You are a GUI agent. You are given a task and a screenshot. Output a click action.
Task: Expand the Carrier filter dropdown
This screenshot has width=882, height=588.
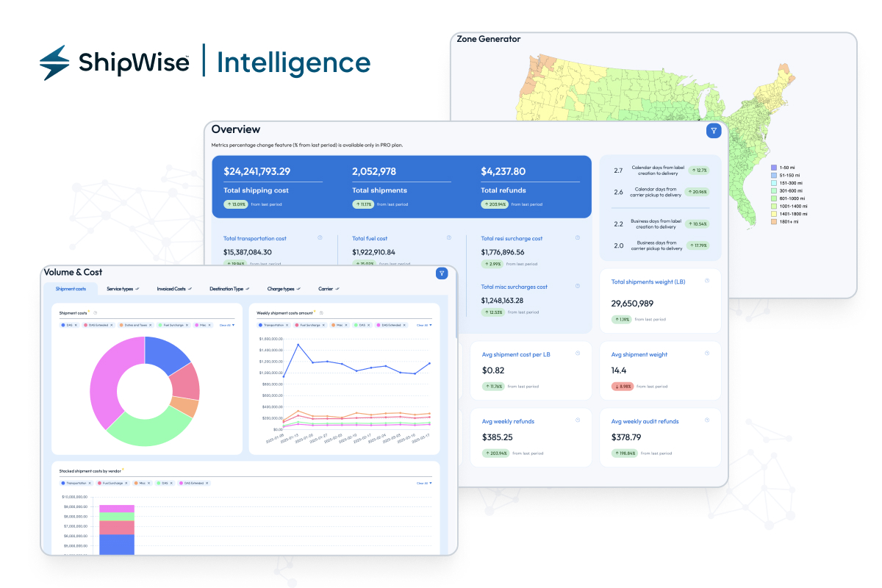[x=327, y=289]
